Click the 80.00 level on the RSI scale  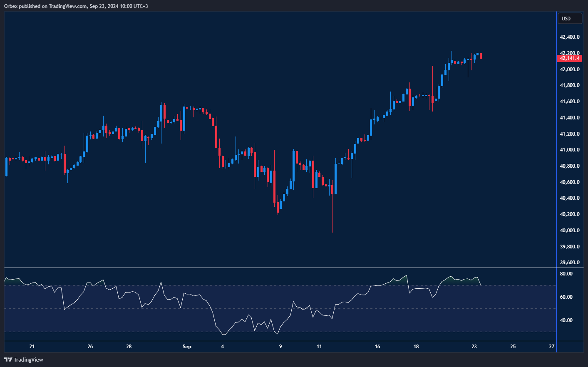coord(566,274)
